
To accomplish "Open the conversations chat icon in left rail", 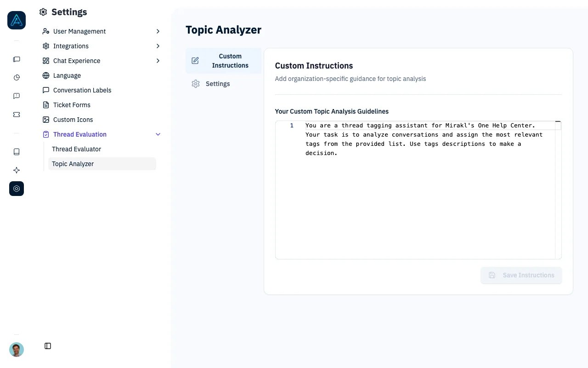I will click(17, 59).
